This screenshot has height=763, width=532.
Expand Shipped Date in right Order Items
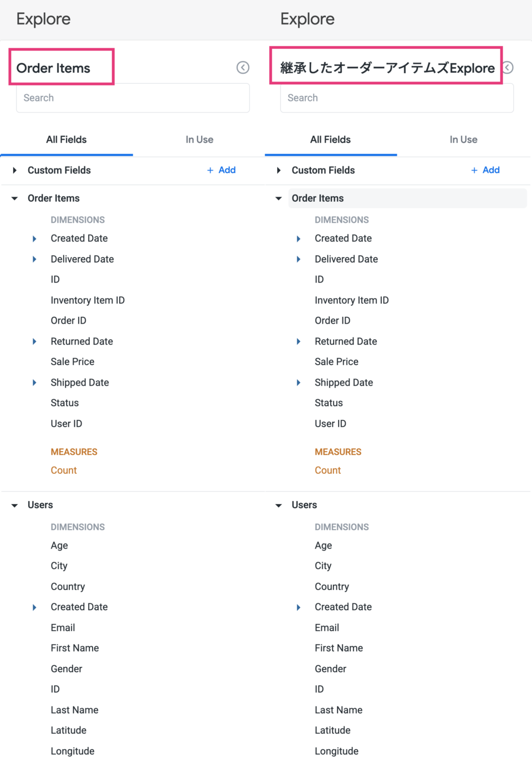click(299, 383)
